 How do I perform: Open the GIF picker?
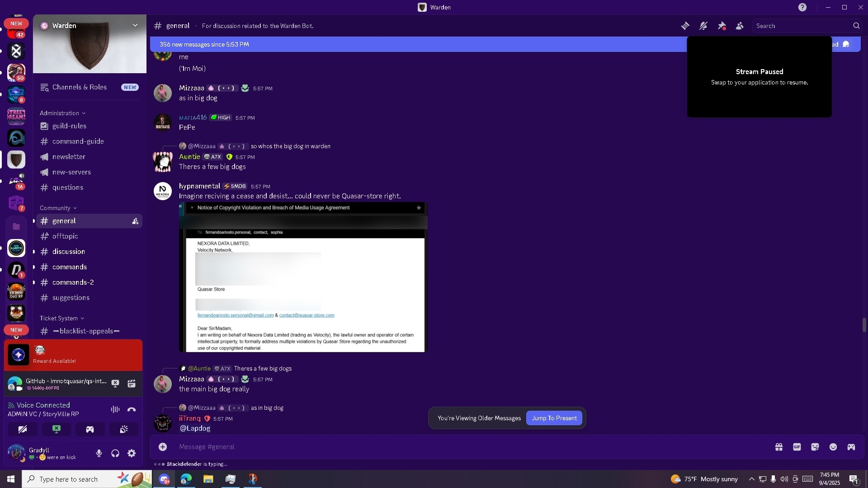[797, 447]
